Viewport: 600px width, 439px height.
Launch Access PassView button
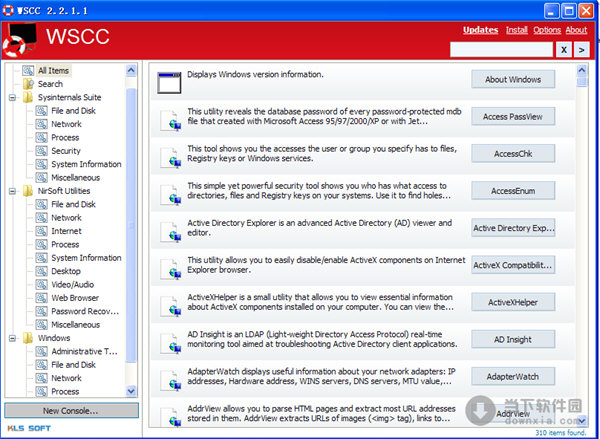(x=513, y=116)
